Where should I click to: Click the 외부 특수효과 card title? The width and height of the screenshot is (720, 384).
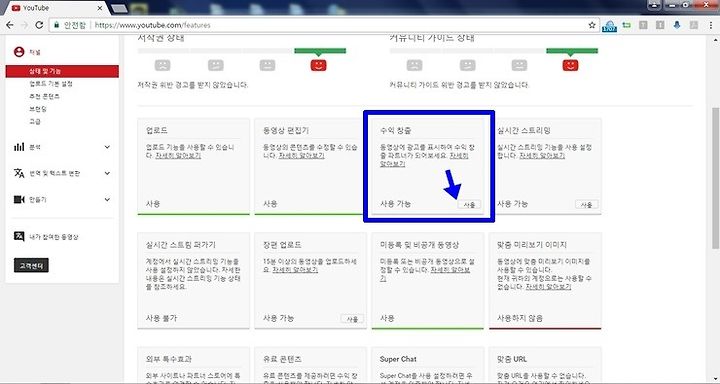pyautogui.click(x=169, y=359)
